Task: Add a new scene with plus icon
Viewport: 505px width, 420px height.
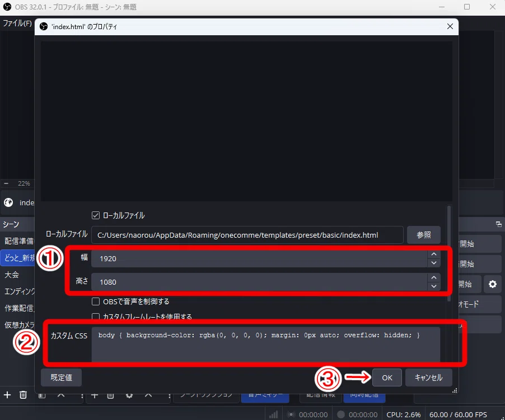Action: [x=7, y=395]
